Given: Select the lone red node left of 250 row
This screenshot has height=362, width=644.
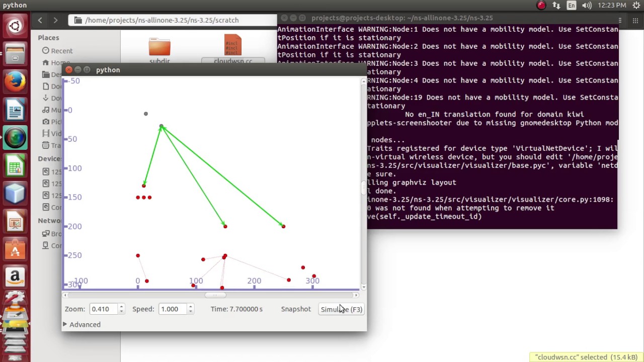Looking at the screenshot, I should (x=138, y=255).
